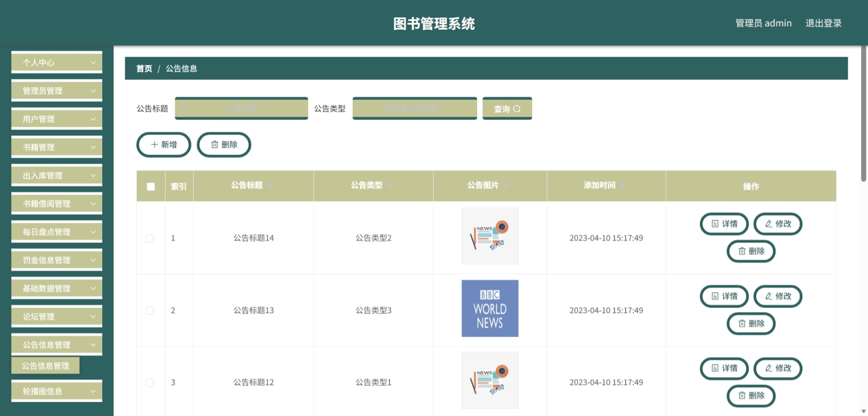Select the 公告信息管理 submenu item
Viewport: 868px width, 416px height.
point(45,366)
